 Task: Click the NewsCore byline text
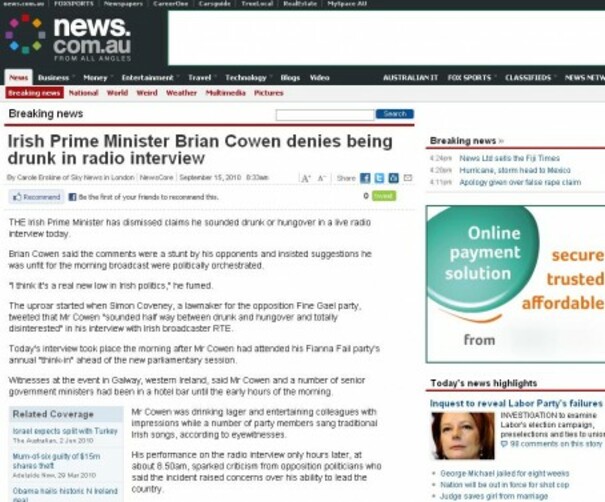[156, 177]
